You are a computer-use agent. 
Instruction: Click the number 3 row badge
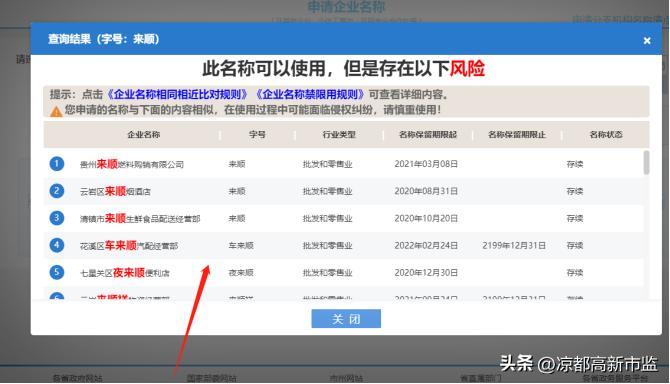click(x=56, y=218)
